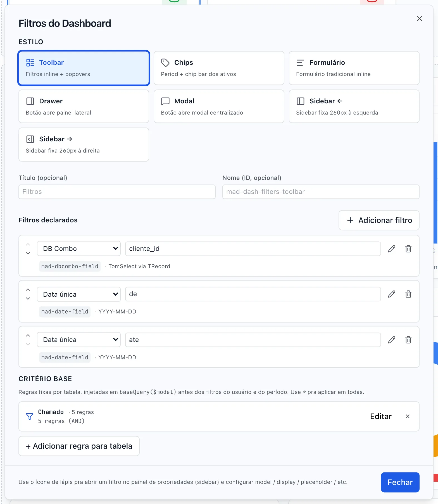Add a rule for a table

[79, 446]
